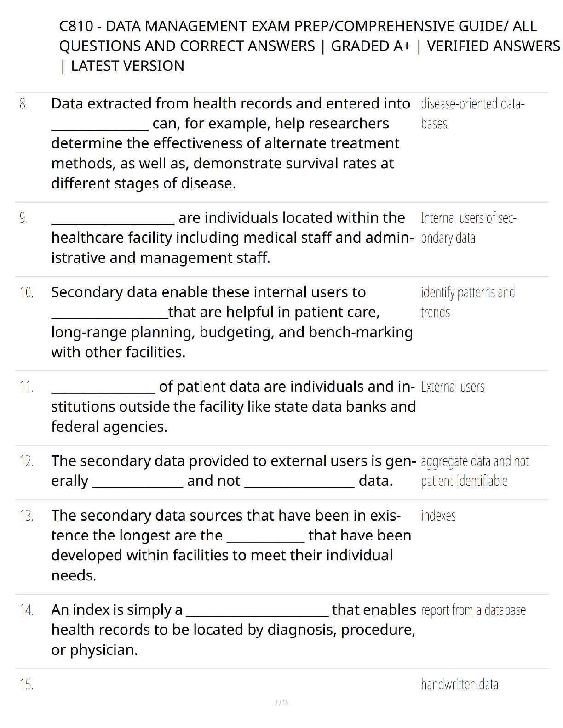Viewport: 563px width, 728px height.
Task: Click the document title heading text
Action: (310, 46)
